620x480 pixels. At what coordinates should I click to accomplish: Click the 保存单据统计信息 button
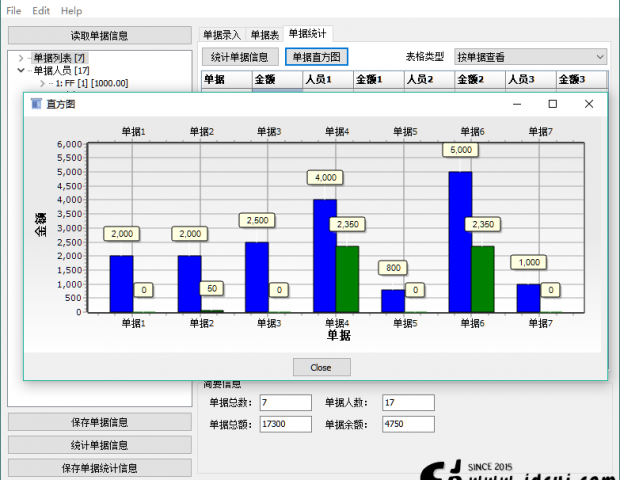[99, 467]
